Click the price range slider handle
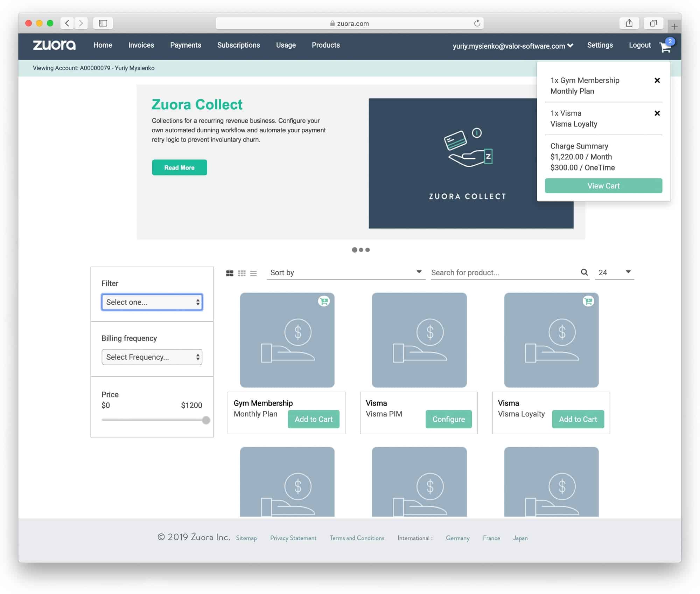 pyautogui.click(x=206, y=420)
